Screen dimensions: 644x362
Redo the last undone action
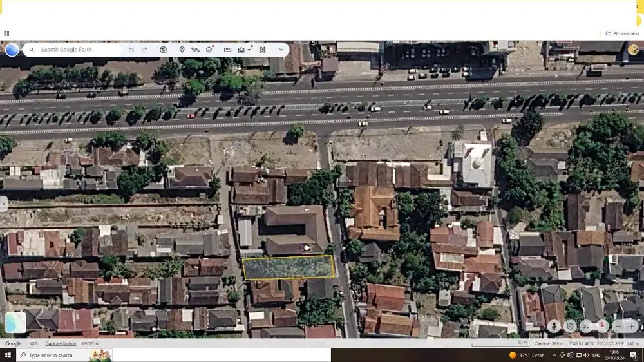[144, 50]
